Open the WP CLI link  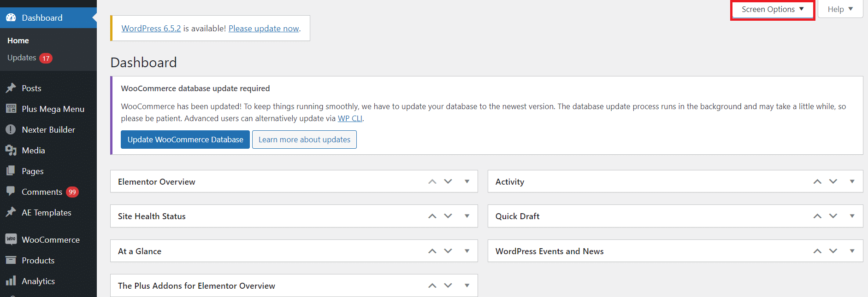[350, 118]
